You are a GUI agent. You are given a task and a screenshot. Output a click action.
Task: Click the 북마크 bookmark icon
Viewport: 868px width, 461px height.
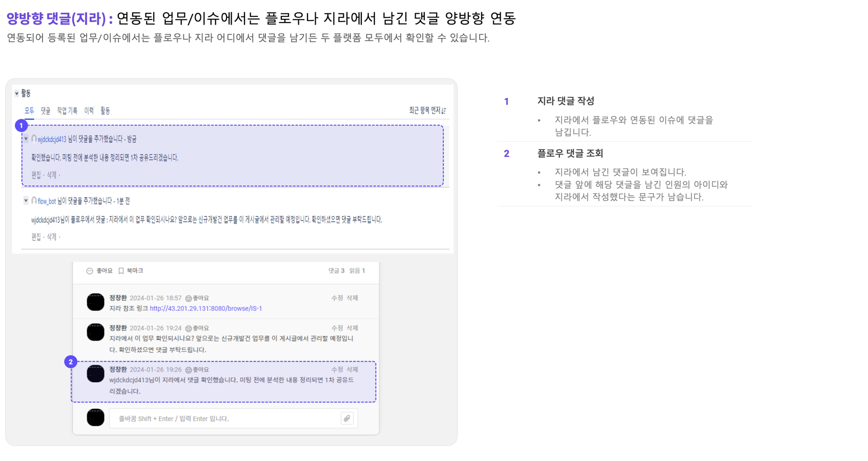coord(121,271)
